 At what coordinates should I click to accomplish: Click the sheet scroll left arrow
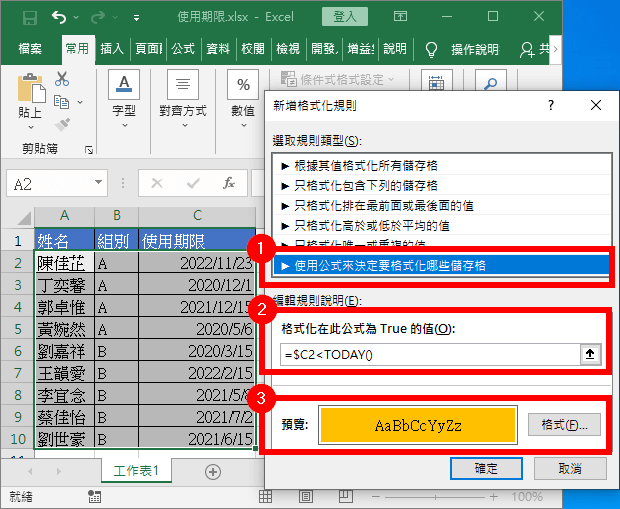click(30, 471)
